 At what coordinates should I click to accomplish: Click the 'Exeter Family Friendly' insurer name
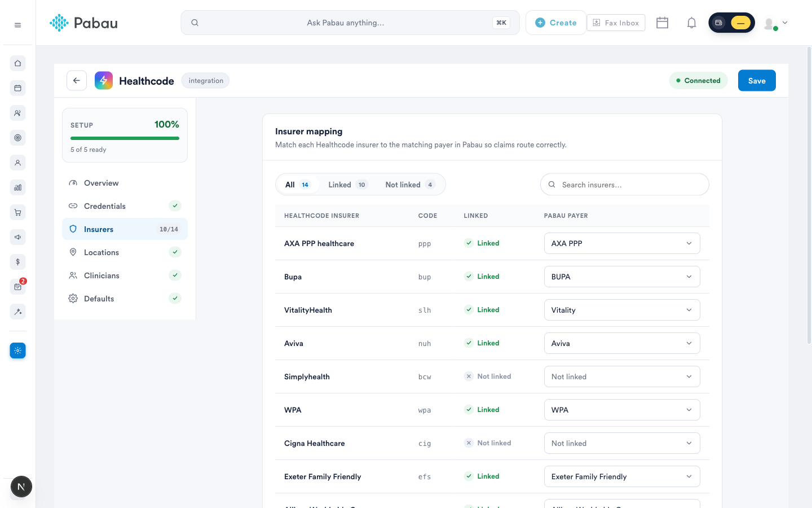(x=323, y=476)
